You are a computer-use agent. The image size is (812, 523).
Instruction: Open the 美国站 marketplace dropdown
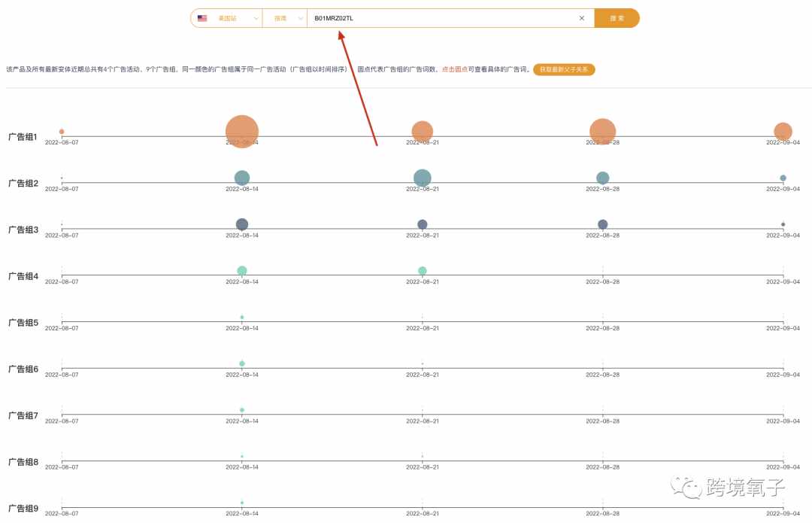(x=227, y=18)
